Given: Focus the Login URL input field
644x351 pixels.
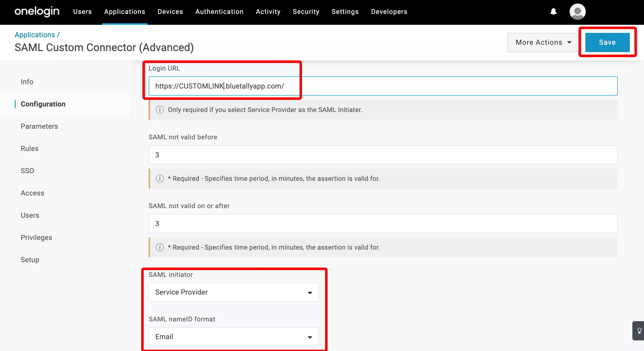Looking at the screenshot, I should (x=383, y=86).
